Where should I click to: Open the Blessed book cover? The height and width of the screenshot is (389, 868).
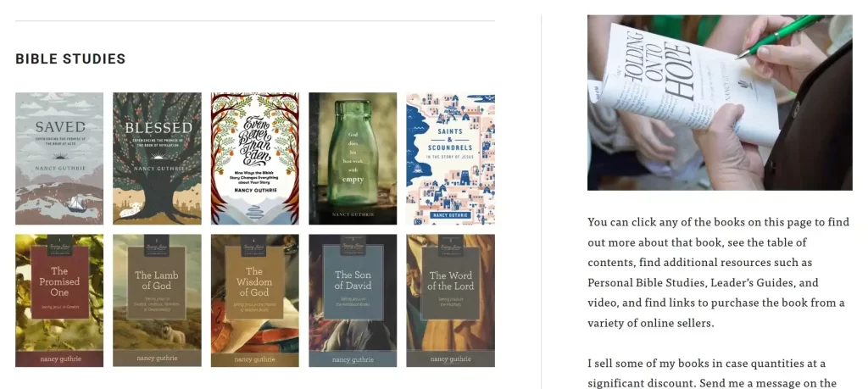pos(157,158)
